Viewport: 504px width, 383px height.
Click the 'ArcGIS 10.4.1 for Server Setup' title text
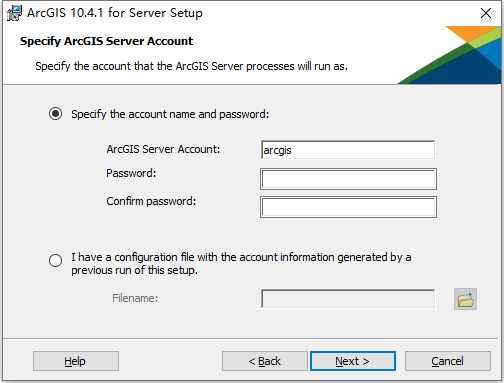[115, 13]
